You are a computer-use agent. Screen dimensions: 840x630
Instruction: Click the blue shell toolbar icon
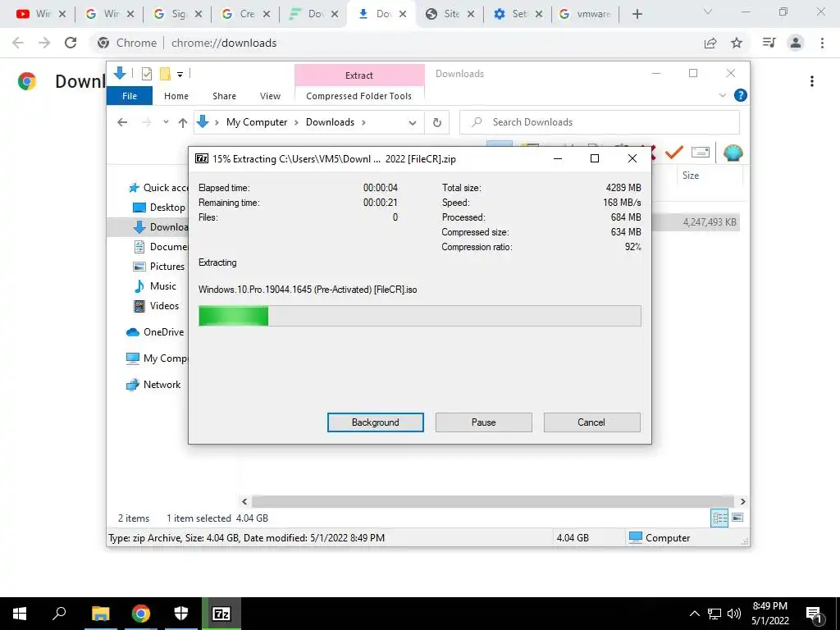[733, 153]
